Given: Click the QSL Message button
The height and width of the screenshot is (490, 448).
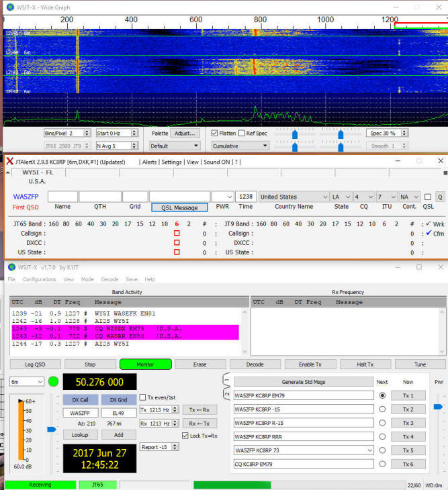Looking at the screenshot, I should (x=179, y=207).
